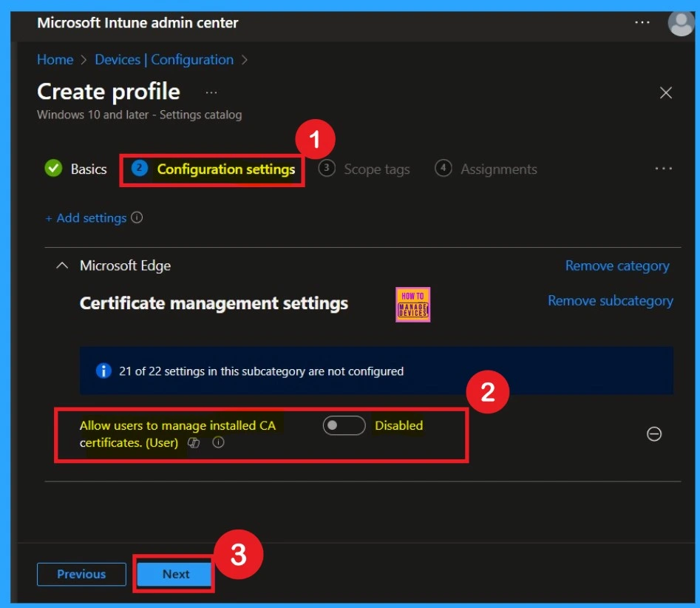The image size is (700, 608).
Task: Show info tooltip next to Add settings
Action: [x=137, y=217]
